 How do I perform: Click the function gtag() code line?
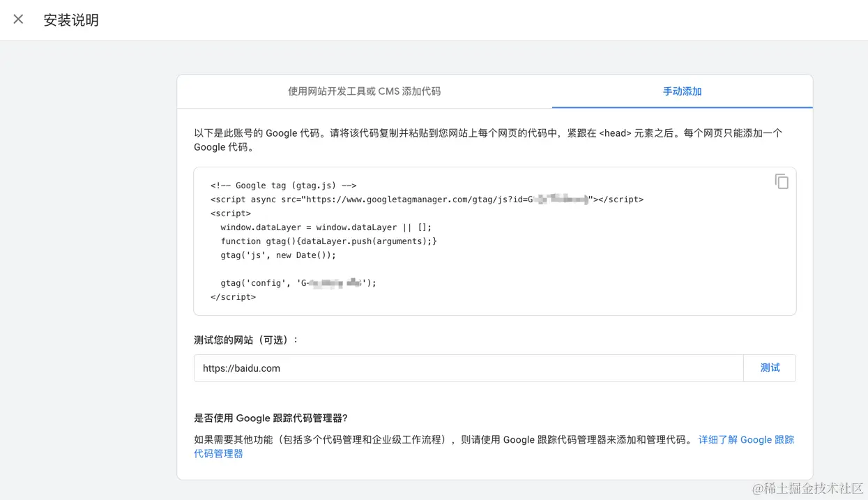(329, 241)
